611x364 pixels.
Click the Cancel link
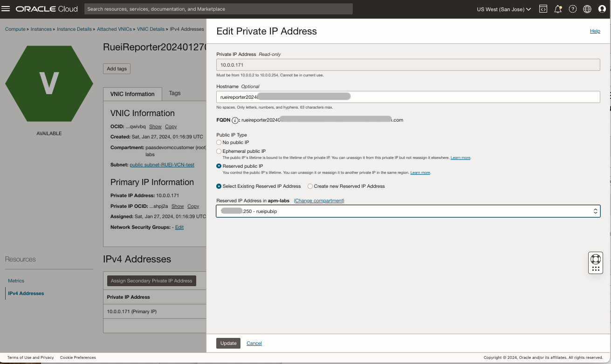click(254, 343)
